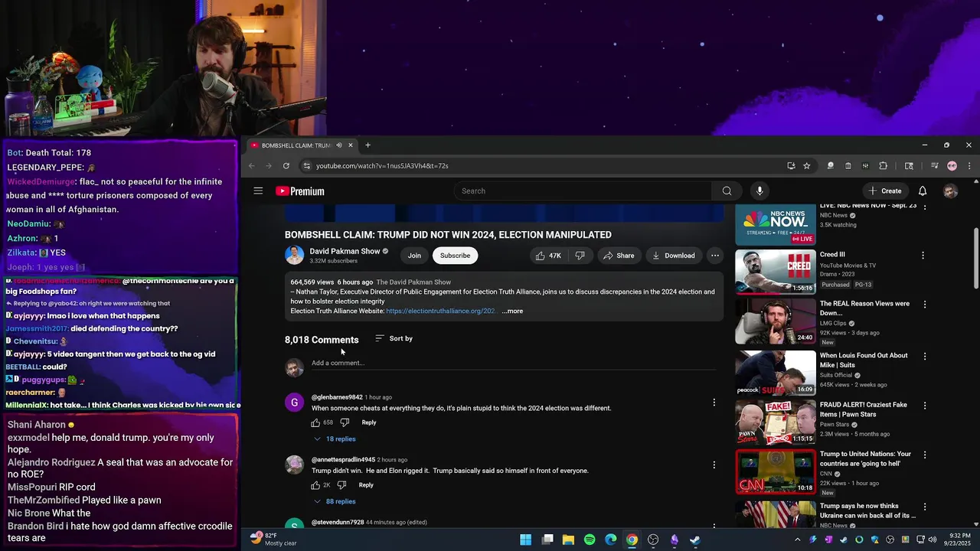Image resolution: width=980 pixels, height=551 pixels.
Task: Open the taskbar clock showing 9:32 PM
Action: [x=956, y=540]
